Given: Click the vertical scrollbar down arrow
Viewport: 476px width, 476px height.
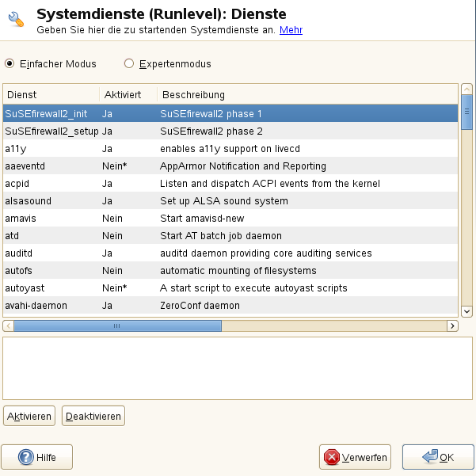Looking at the screenshot, I should (466, 311).
